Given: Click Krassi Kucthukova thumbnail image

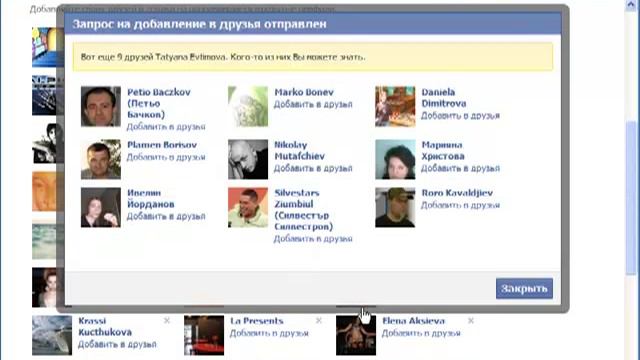Looking at the screenshot, I should [x=52, y=335].
